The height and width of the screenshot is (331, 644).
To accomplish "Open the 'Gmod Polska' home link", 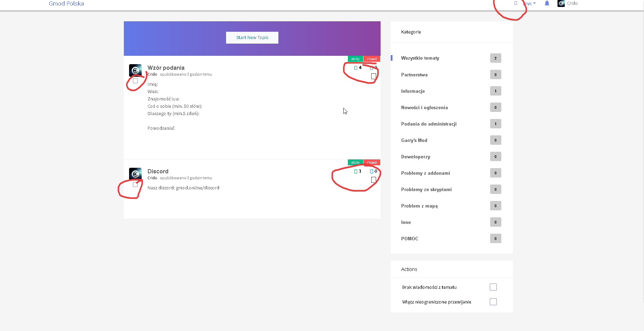I will pyautogui.click(x=66, y=3).
